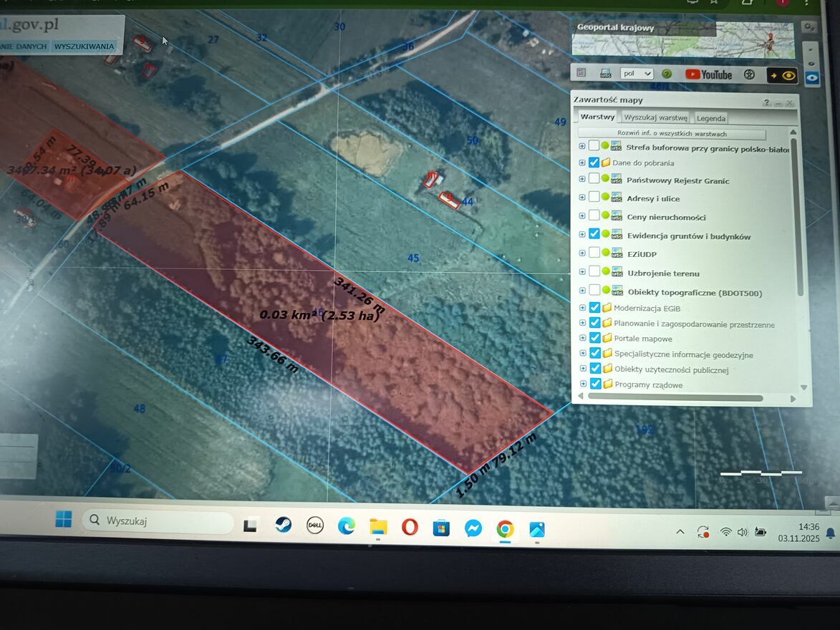Switch to the Wyszukaj warstwę tab
This screenshot has width=840, height=630.
(655, 117)
